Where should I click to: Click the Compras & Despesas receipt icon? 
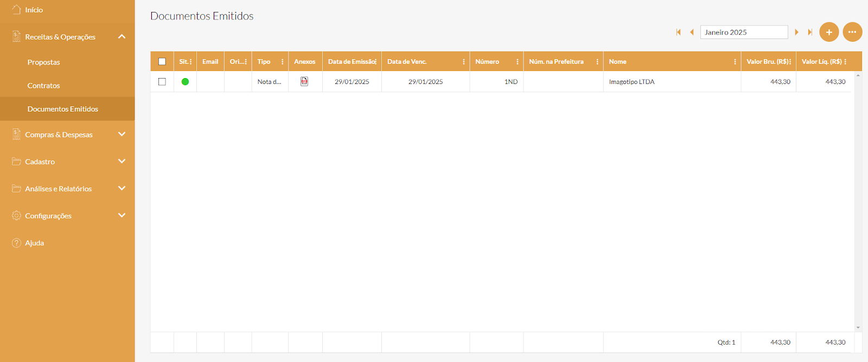point(17,134)
